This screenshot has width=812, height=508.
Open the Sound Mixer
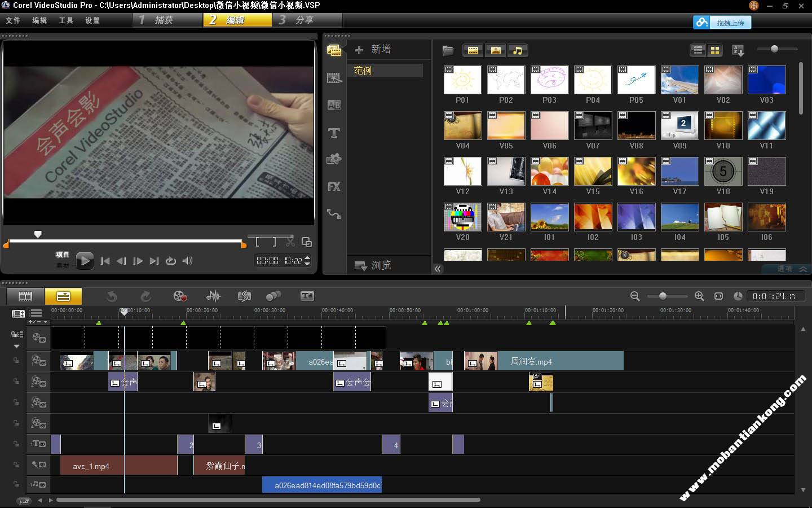point(213,296)
